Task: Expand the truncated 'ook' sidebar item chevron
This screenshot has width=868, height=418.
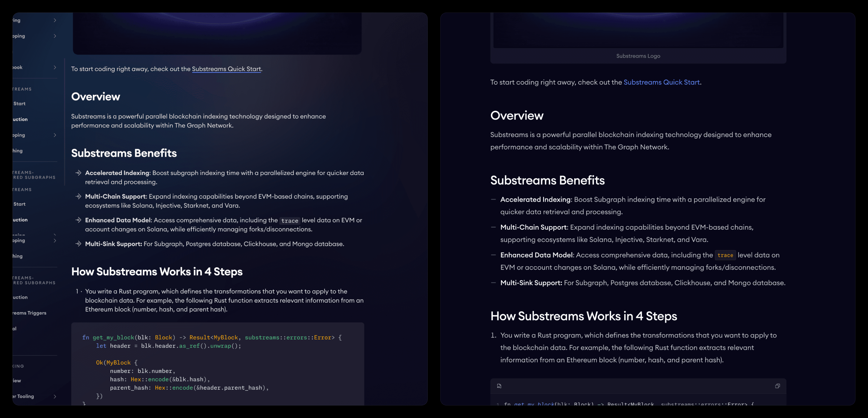Action: pyautogui.click(x=55, y=67)
